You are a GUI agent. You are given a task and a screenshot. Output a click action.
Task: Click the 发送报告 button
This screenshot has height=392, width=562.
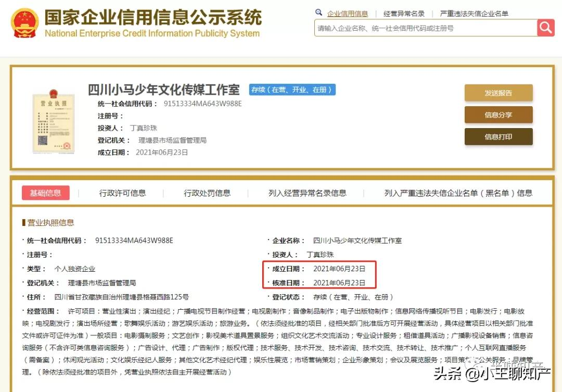point(499,93)
